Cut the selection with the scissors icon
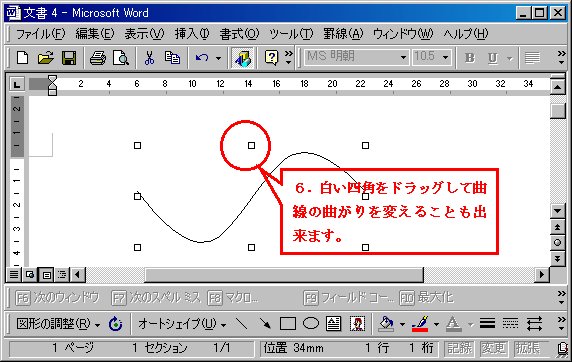Viewport: 572px width, 362px height. coord(149,58)
